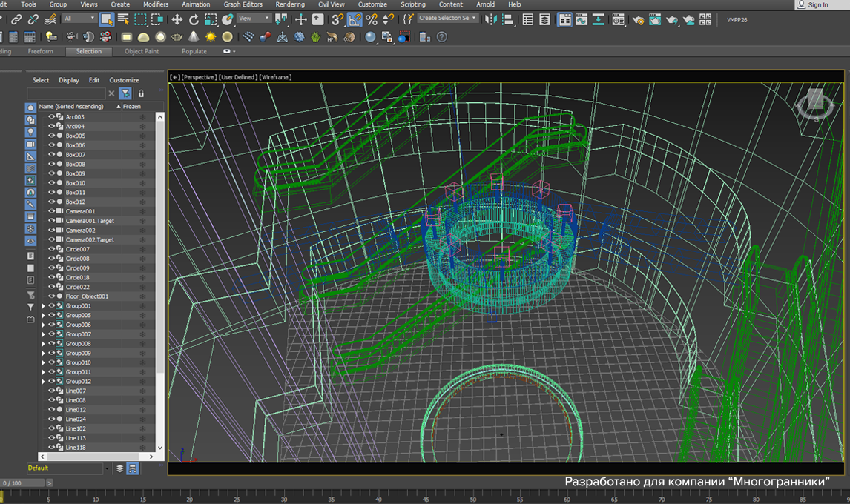This screenshot has width=850, height=504.
Task: Toggle Display Frozen Objects snowflake filter
Action: click(30, 229)
